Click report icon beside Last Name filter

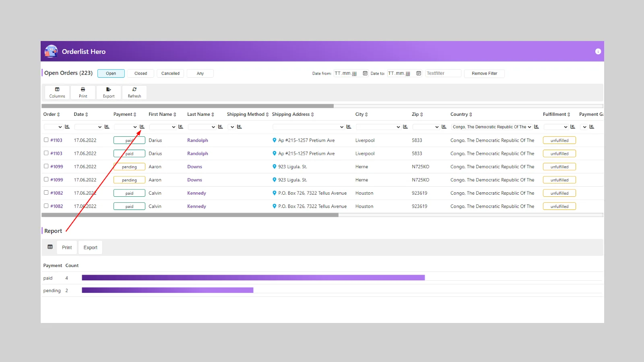(221, 127)
